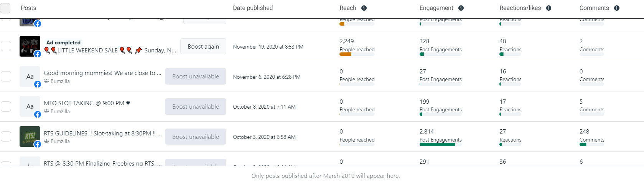The width and height of the screenshot is (644, 184).
Task: Check the Little Weekend Sale post checkbox
Action: pyautogui.click(x=6, y=46)
